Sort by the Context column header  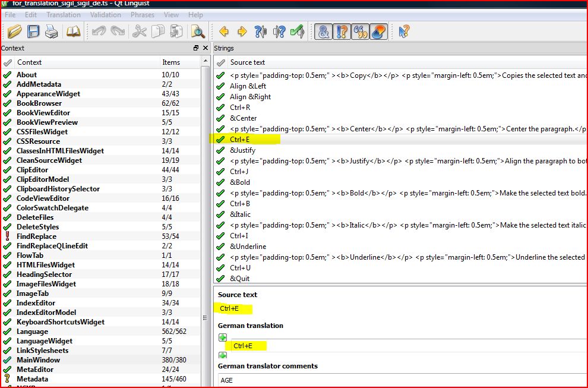pos(87,62)
